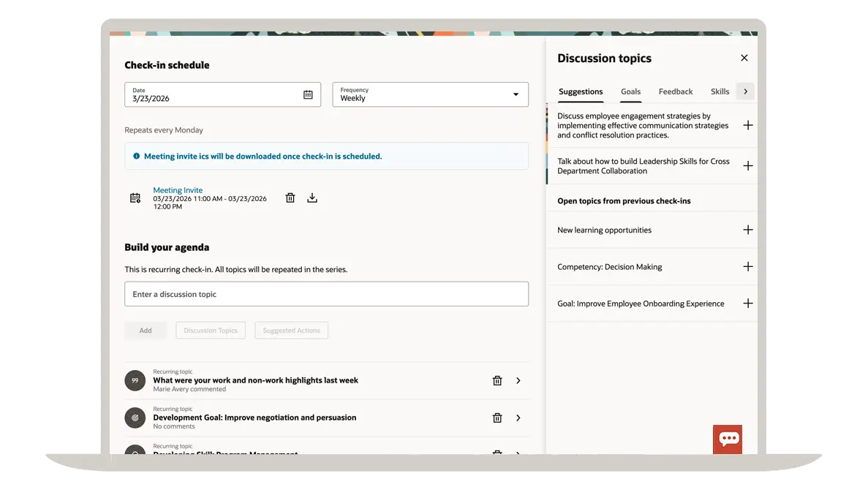Focus the Enter a discussion topic field

[326, 294]
